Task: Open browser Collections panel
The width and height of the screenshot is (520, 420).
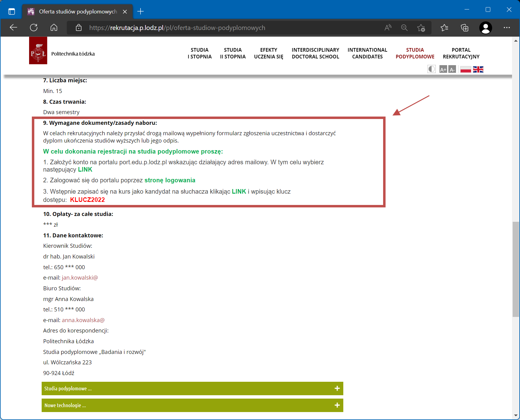Action: [465, 28]
